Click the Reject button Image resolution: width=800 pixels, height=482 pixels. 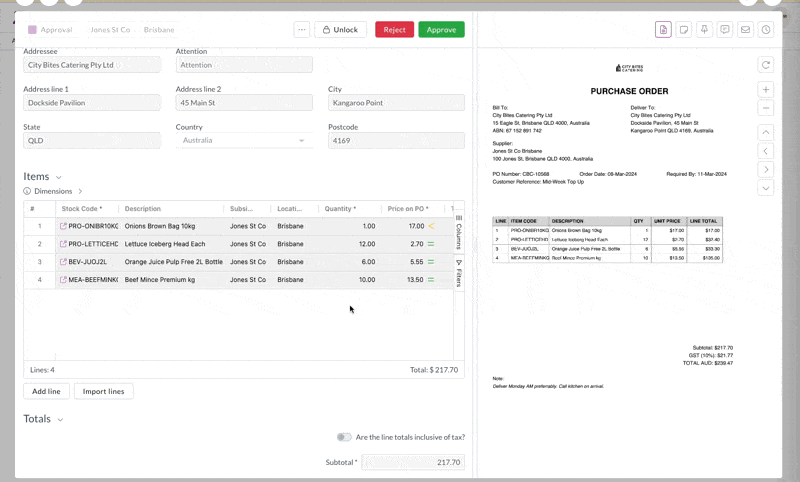394,30
